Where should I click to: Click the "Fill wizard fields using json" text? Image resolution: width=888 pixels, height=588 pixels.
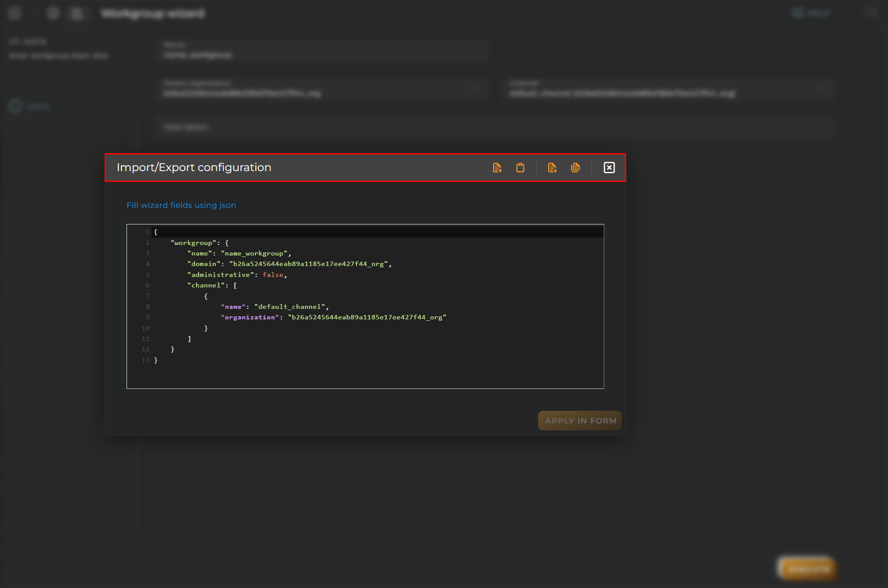pos(181,205)
